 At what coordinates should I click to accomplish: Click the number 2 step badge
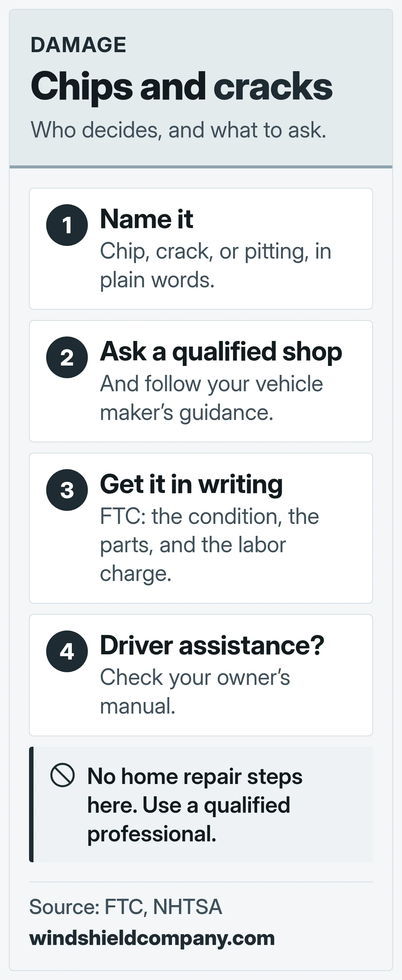(67, 357)
